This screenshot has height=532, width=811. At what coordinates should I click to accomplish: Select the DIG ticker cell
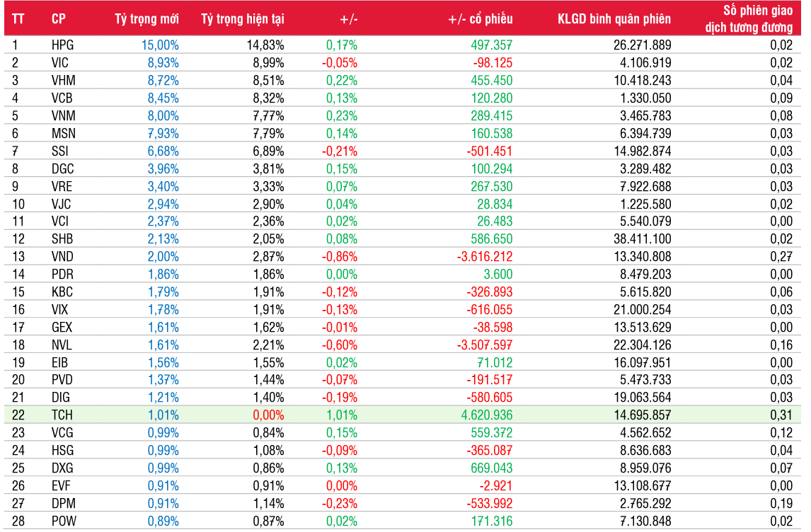[x=61, y=398]
